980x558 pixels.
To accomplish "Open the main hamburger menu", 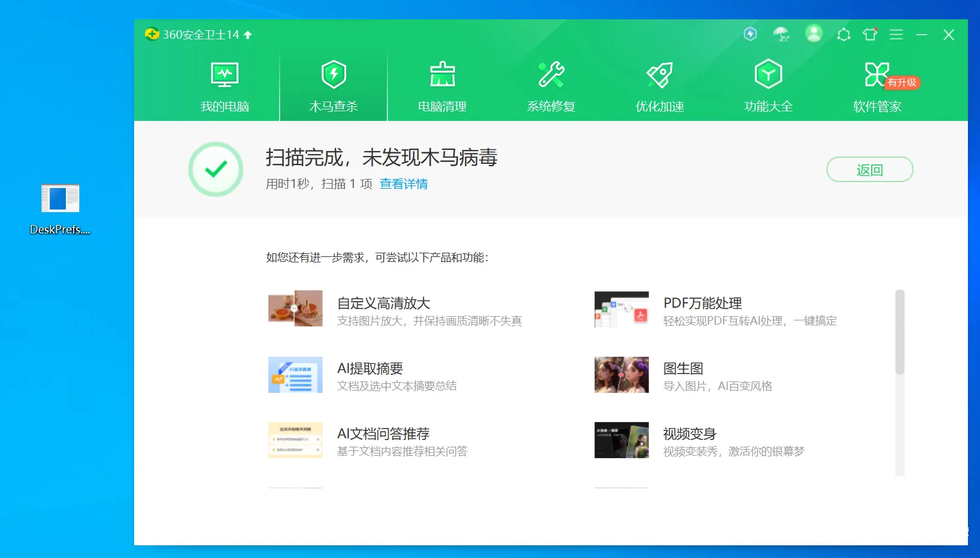I will coord(896,34).
